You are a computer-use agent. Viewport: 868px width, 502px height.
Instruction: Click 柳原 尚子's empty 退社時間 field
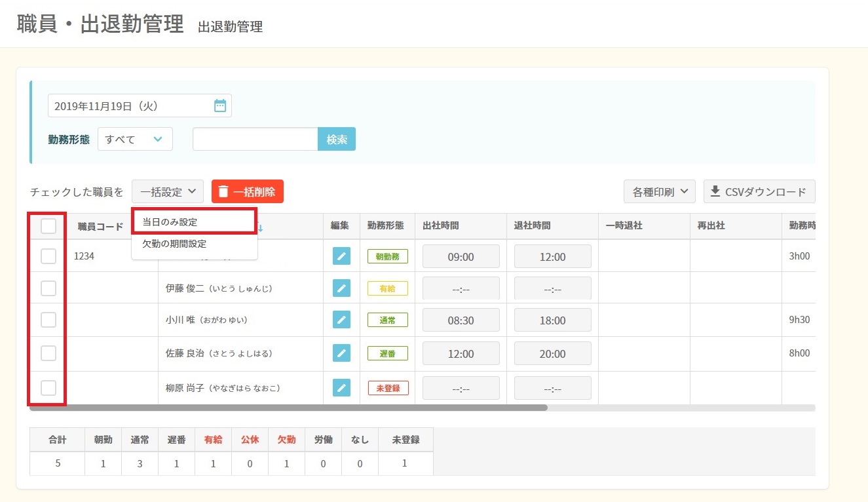point(553,388)
